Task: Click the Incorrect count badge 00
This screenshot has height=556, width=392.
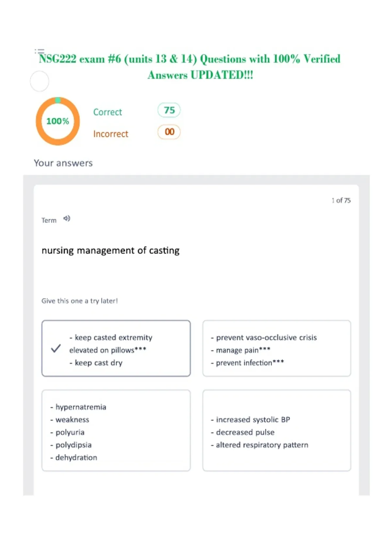Action: [x=169, y=132]
